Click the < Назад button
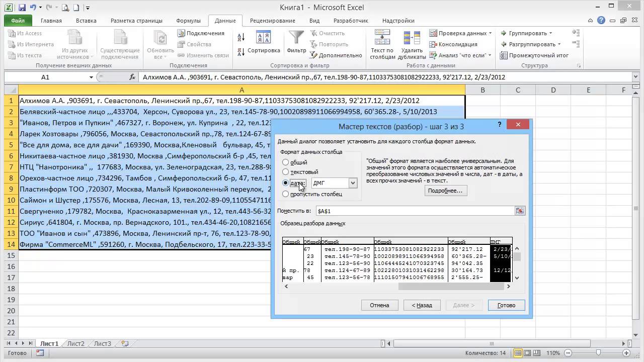The width and height of the screenshot is (644, 362). pos(422,305)
